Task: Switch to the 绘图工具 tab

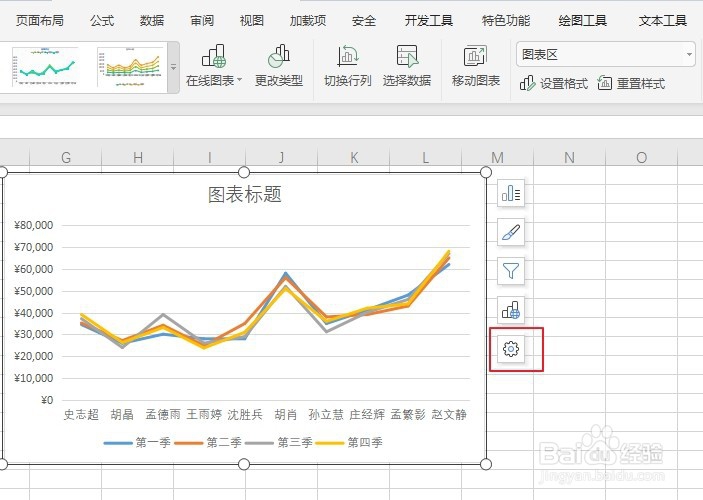Action: point(582,21)
